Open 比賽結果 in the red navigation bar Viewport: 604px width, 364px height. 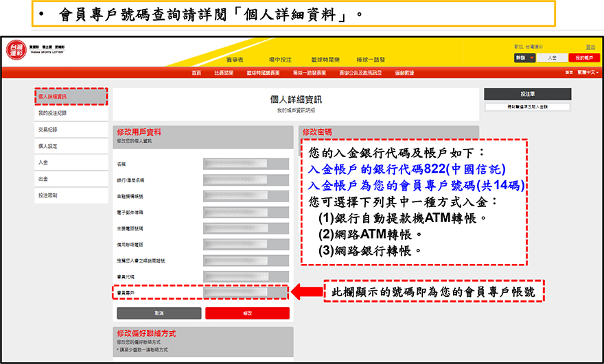[224, 73]
